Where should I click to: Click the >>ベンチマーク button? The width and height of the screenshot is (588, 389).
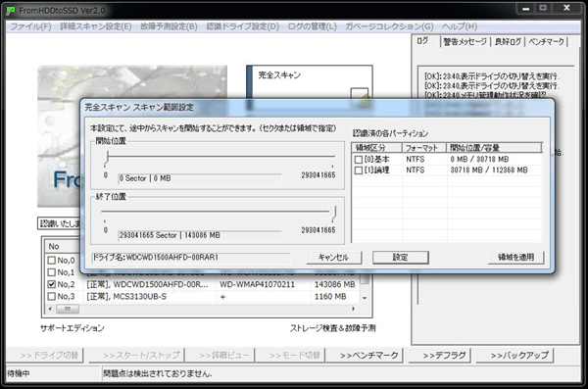(365, 355)
